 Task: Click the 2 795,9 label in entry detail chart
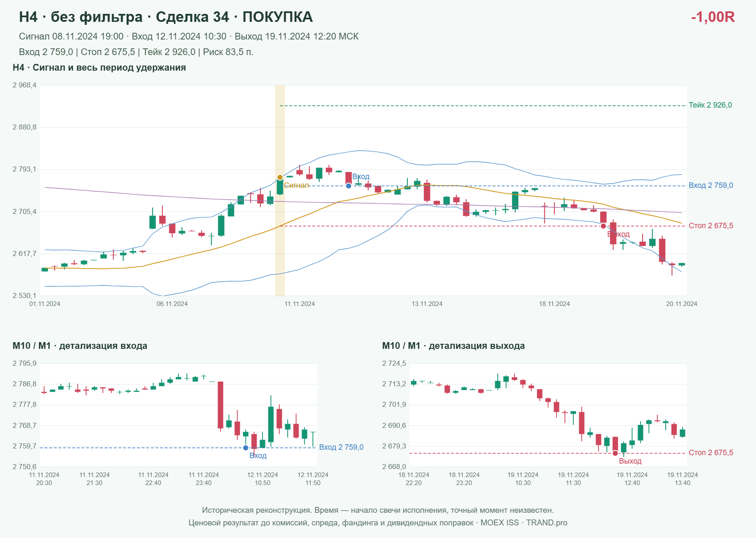point(24,364)
